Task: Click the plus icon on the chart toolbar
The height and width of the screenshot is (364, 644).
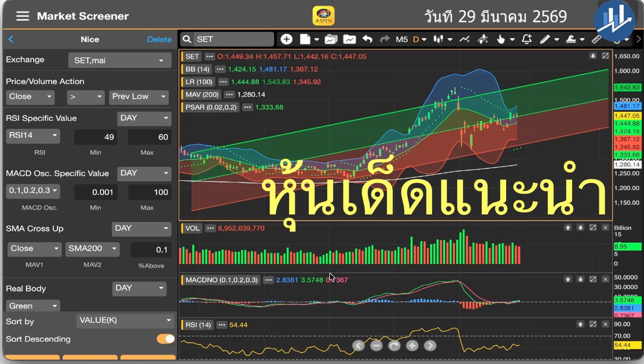Action: (x=287, y=39)
